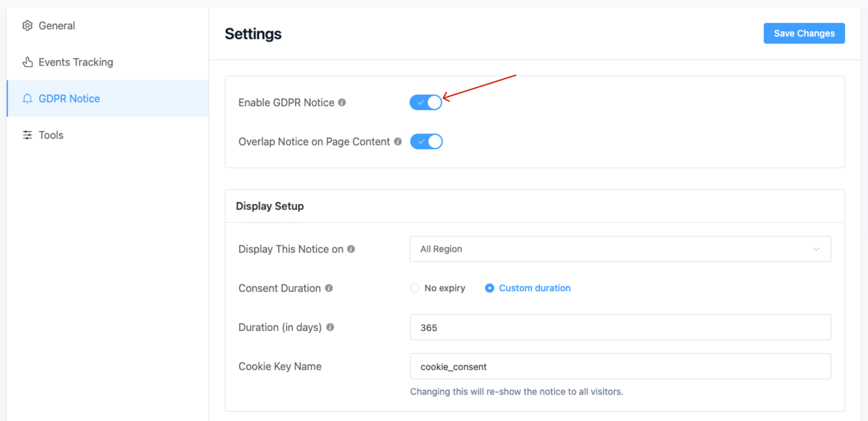Open the Overlap Notice on Page Content info tooltip
868x421 pixels.
click(399, 141)
